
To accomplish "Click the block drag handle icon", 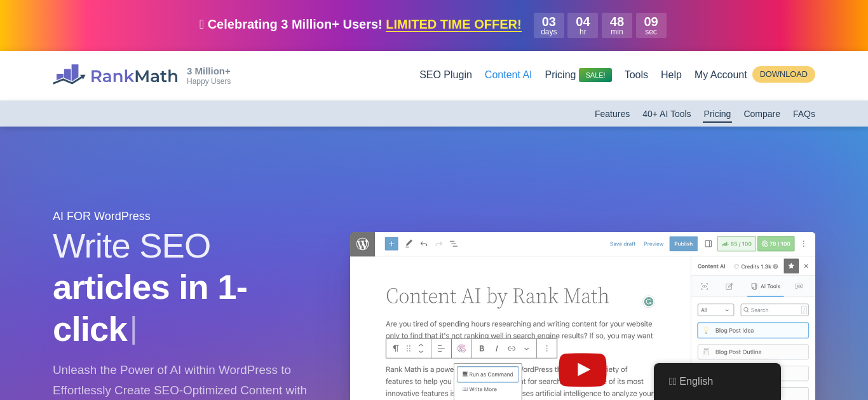I will [x=409, y=348].
